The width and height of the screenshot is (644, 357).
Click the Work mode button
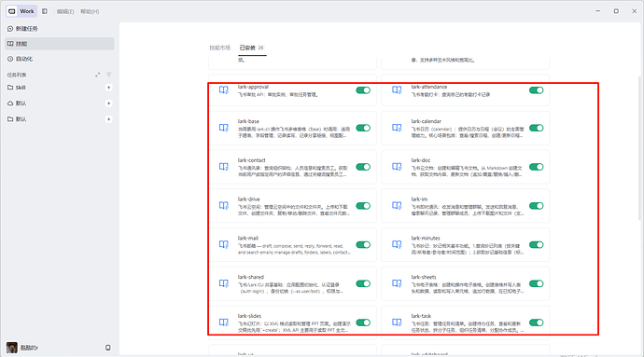21,11
